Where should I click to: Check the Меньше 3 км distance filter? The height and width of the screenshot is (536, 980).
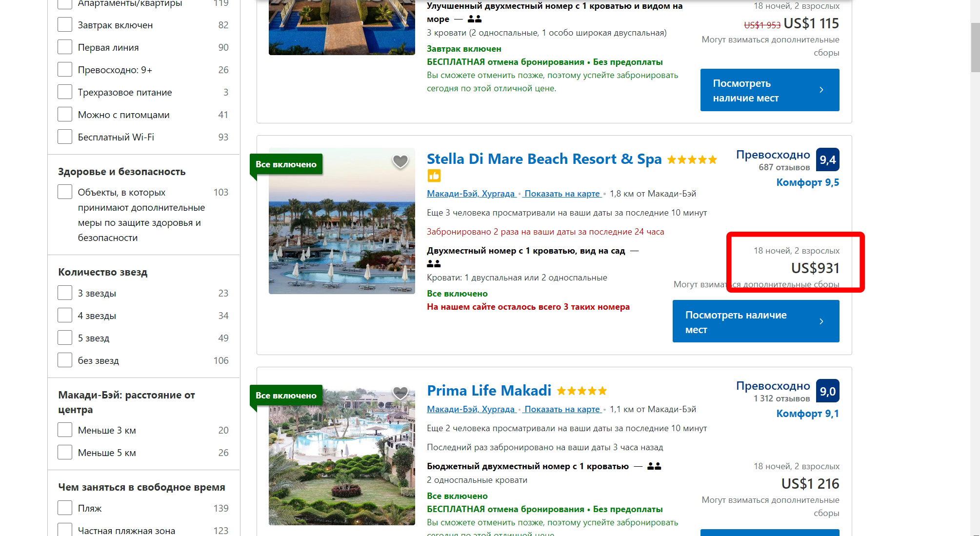[65, 430]
